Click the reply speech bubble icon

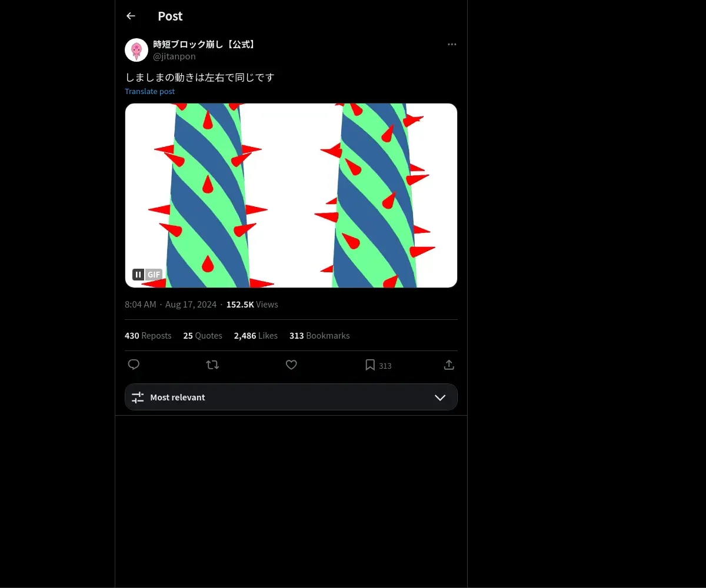[x=134, y=365]
